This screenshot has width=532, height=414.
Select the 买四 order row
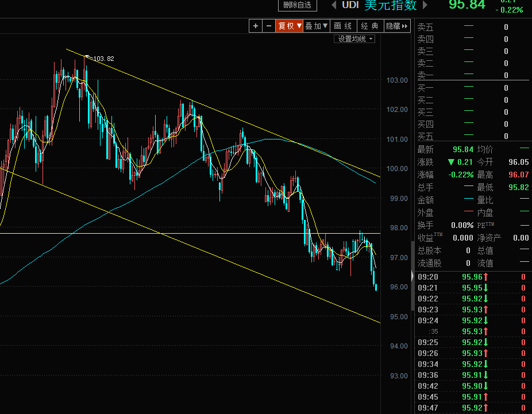coord(473,125)
